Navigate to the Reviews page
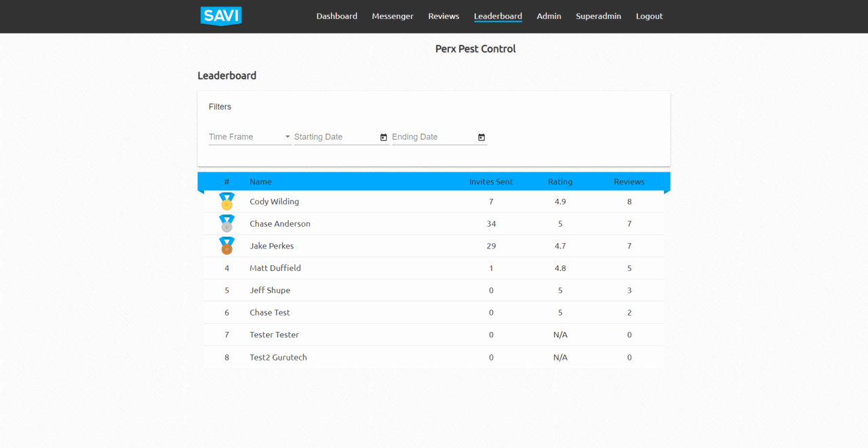 (443, 16)
